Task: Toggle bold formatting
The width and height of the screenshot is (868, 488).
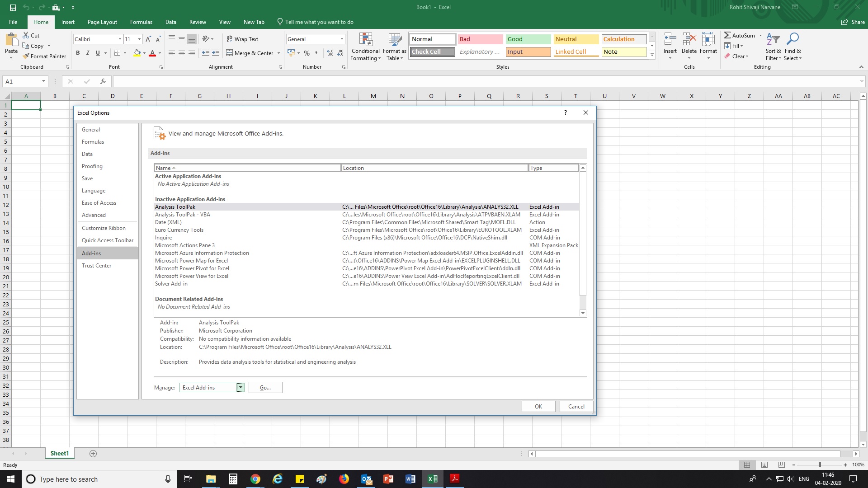Action: tap(78, 53)
